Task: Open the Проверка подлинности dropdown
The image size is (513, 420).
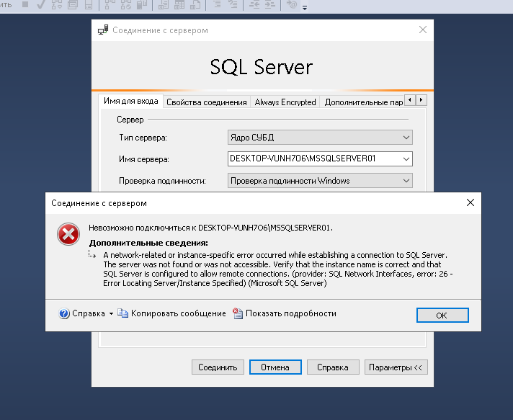Action: click(x=320, y=181)
